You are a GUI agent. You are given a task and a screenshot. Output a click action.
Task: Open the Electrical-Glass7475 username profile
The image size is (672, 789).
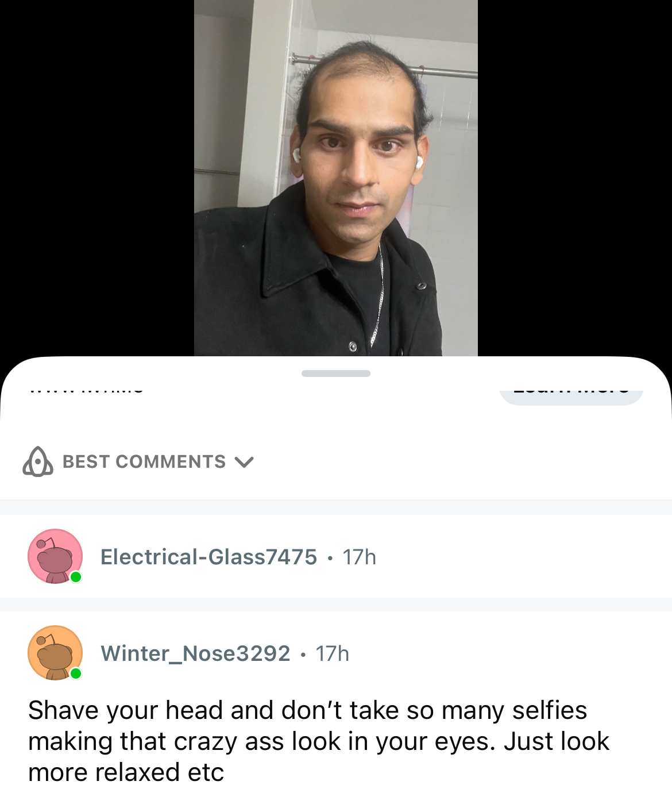(208, 557)
